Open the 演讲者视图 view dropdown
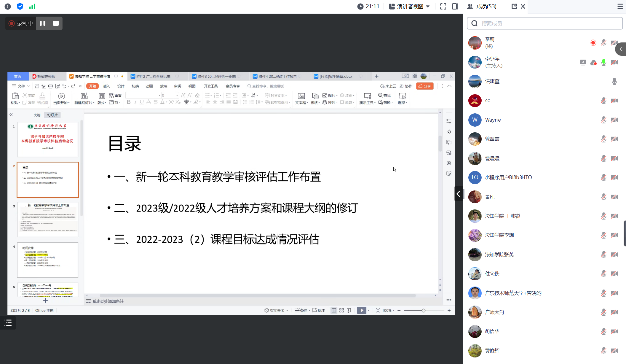 pyautogui.click(x=410, y=6)
